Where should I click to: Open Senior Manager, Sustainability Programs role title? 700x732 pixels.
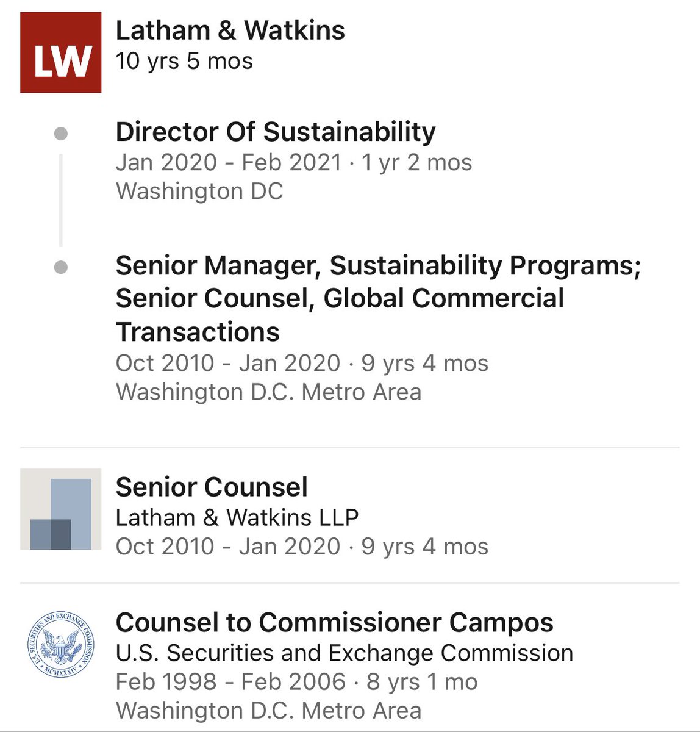(378, 266)
